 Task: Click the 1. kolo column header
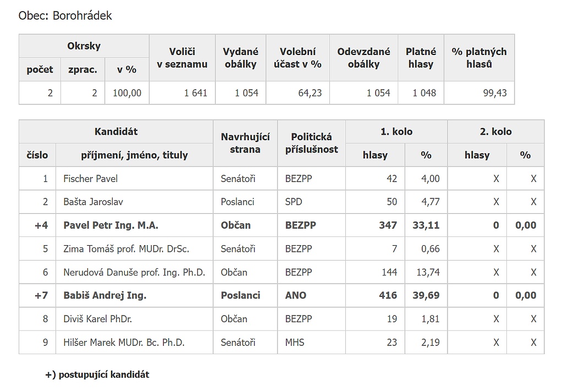396,131
